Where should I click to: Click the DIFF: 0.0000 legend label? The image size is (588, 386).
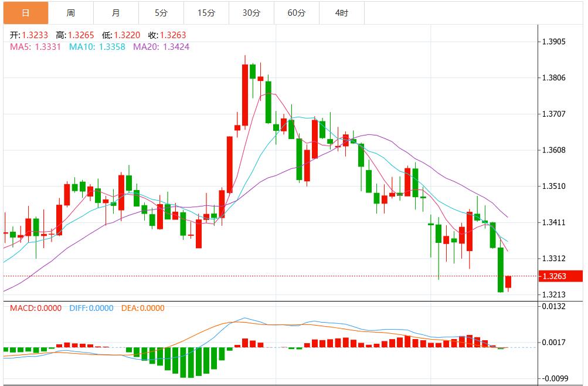pyautogui.click(x=92, y=308)
